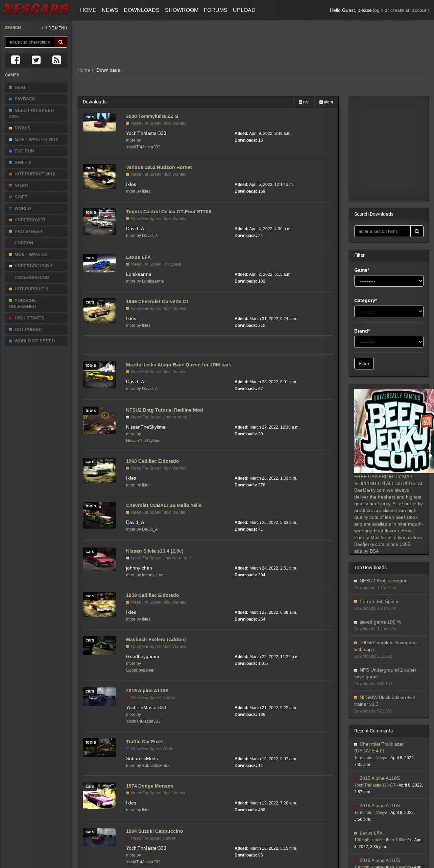This screenshot has width=434, height=868.
Task: Select Payback in the games list
Action: [36, 99]
